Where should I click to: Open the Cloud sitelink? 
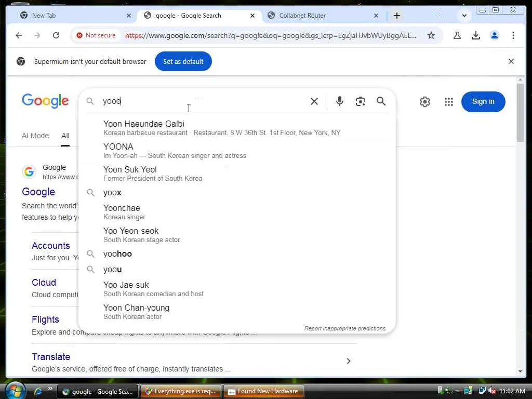(x=44, y=283)
